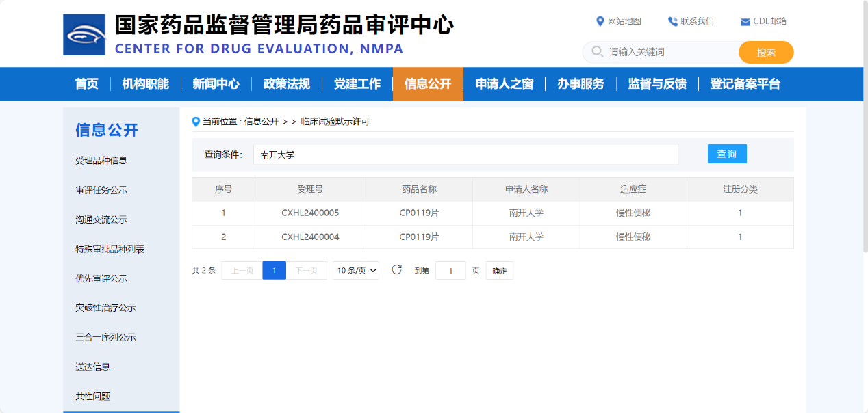Open the 党建工作 menu

tap(357, 84)
